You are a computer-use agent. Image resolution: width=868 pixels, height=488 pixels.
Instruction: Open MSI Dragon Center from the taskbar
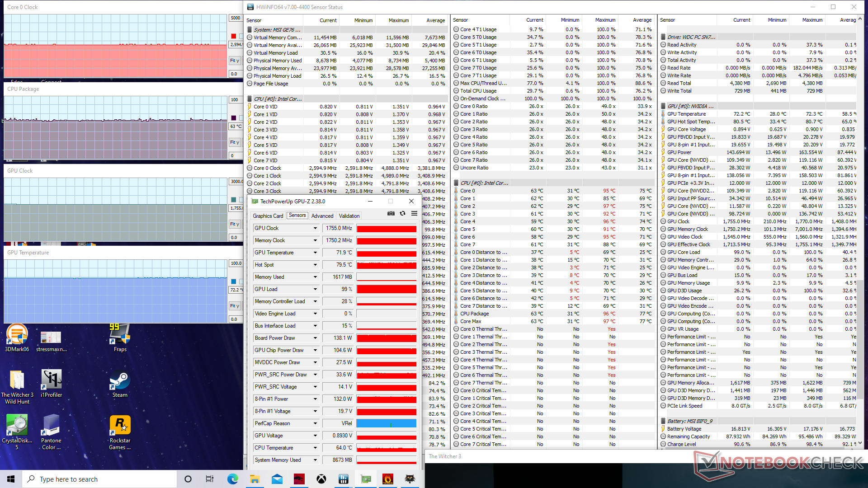coord(299,479)
